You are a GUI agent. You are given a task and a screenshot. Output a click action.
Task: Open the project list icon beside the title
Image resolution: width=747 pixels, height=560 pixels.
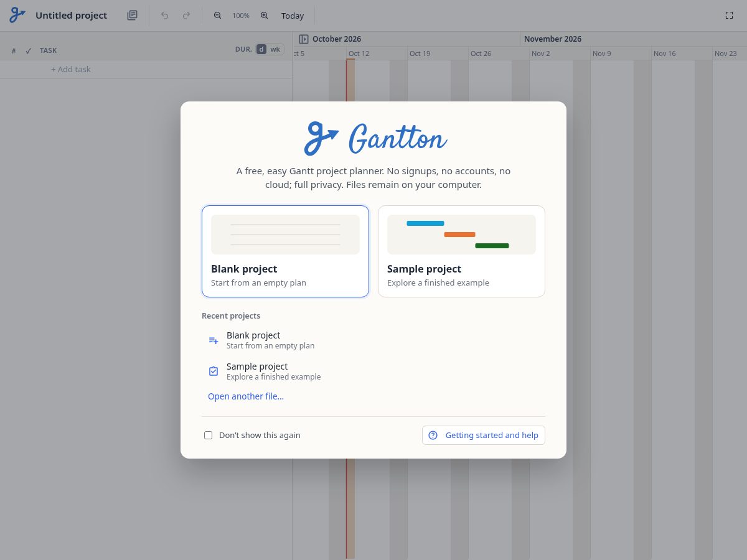132,15
